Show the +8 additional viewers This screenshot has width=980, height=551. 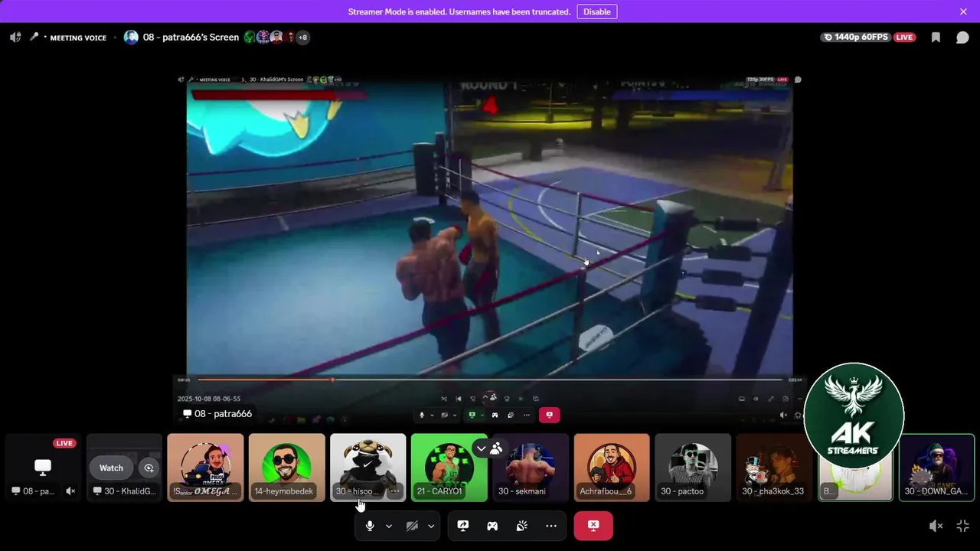click(x=302, y=37)
